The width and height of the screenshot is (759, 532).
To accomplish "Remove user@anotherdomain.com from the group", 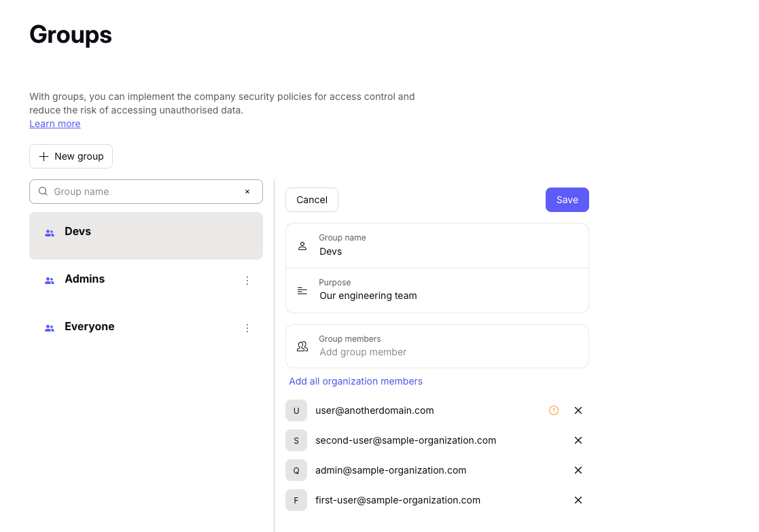I will (578, 410).
